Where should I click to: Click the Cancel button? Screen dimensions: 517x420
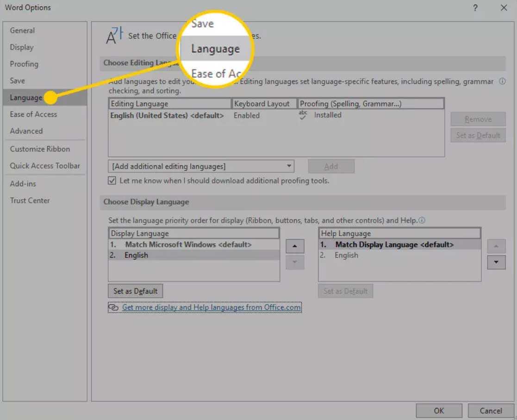click(491, 411)
